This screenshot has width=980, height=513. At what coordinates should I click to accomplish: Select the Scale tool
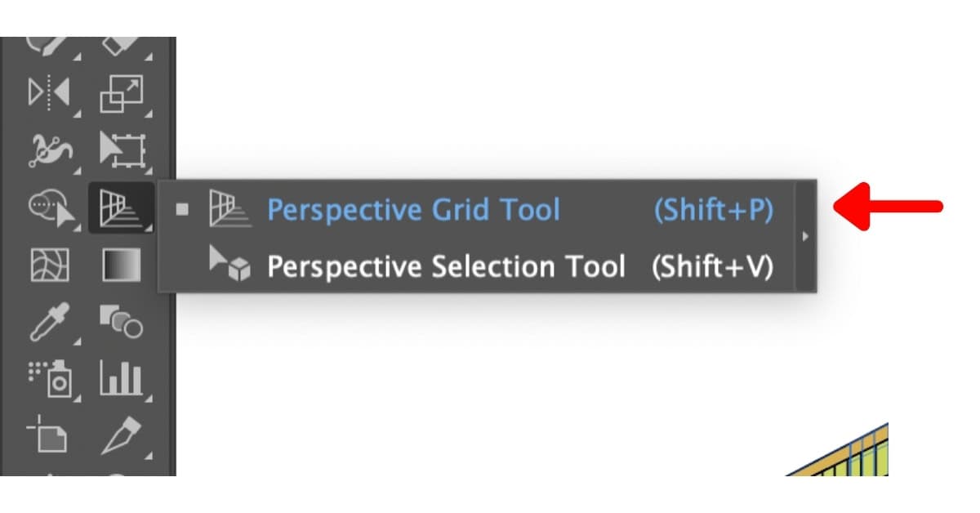click(x=122, y=90)
